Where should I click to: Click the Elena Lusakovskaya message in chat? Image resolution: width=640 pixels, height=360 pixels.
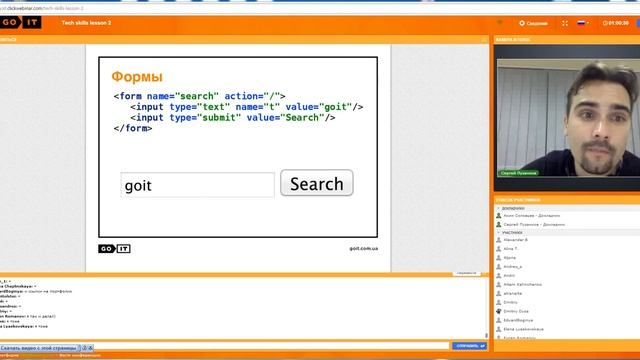coord(24,327)
